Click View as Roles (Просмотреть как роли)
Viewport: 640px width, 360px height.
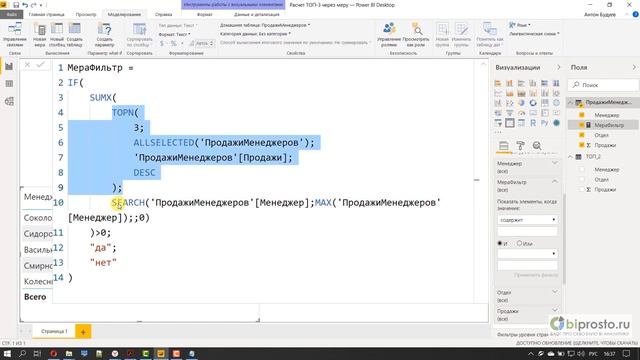416,34
